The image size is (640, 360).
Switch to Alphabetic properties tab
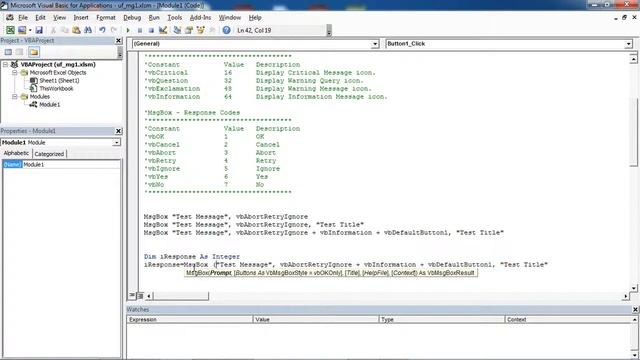coord(16,153)
